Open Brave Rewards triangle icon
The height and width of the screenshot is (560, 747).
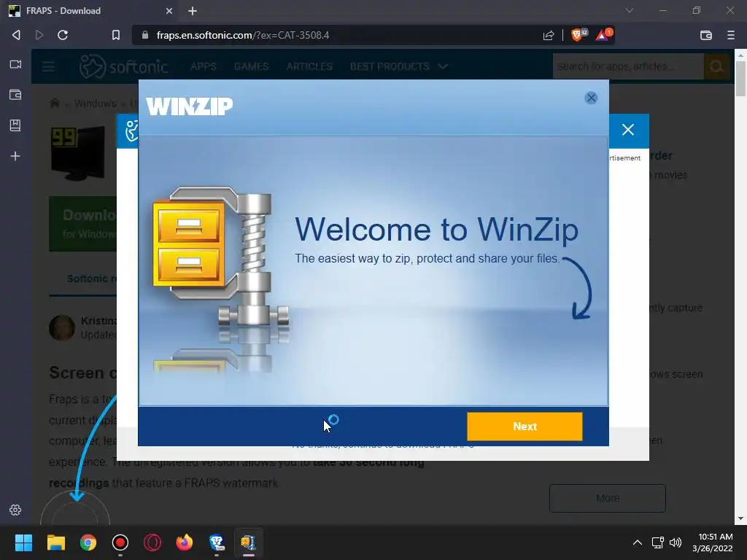603,35
